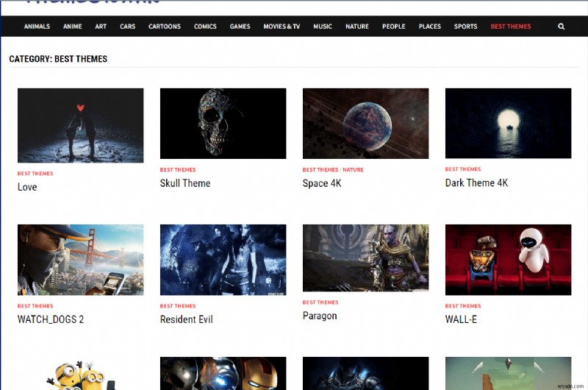This screenshot has width=588, height=390.
Task: Open the Love theme thumbnail
Action: (80, 125)
